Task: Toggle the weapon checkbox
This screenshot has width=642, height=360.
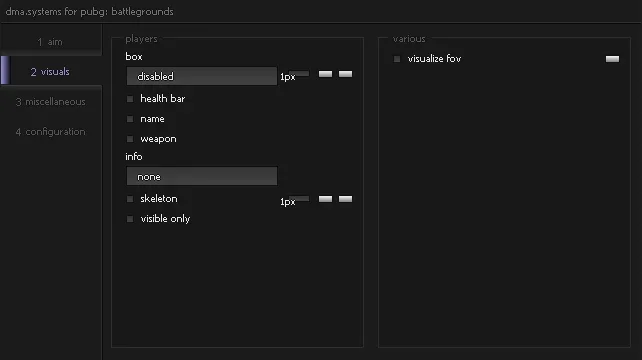Action: (130, 139)
